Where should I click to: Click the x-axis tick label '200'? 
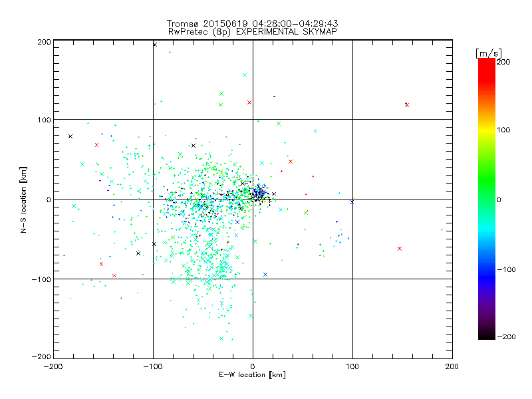pos(452,366)
